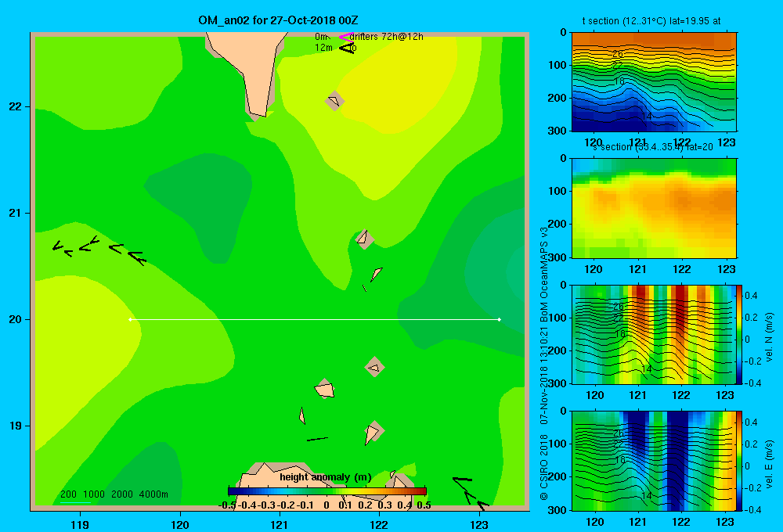Viewport: 783px width, 532px height.
Task: Click the dark red 0.5 end of height anomaly colorbar
Action: click(423, 491)
